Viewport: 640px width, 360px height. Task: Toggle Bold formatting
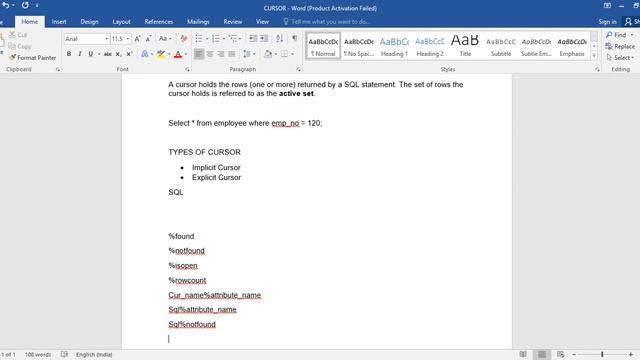(x=69, y=54)
